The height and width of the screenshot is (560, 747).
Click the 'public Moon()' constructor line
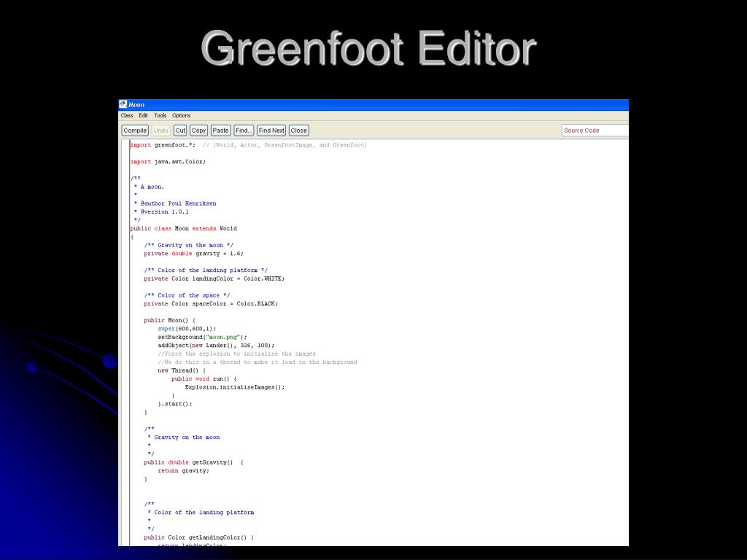pyautogui.click(x=169, y=321)
